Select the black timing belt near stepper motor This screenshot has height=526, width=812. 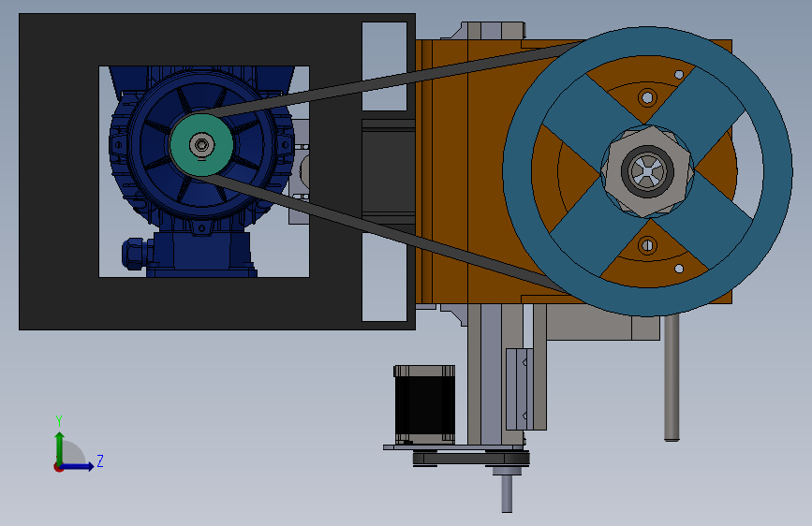pos(471,459)
